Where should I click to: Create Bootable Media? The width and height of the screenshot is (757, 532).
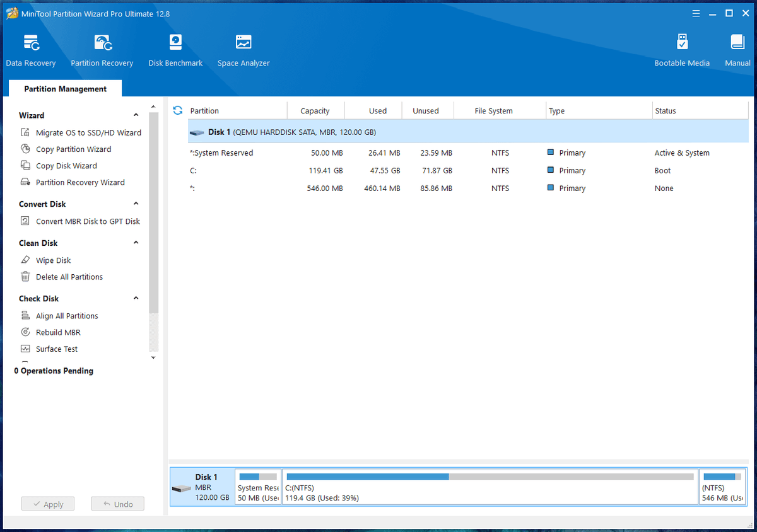click(x=682, y=49)
